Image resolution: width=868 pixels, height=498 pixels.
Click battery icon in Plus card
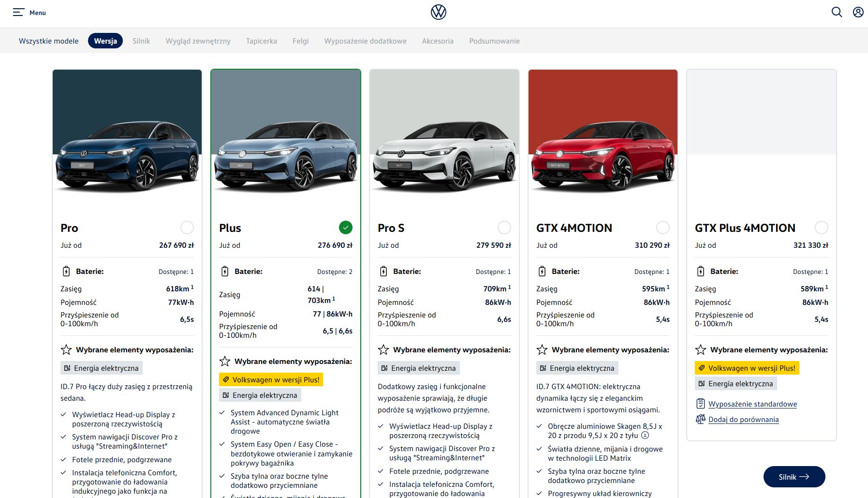pos(225,272)
